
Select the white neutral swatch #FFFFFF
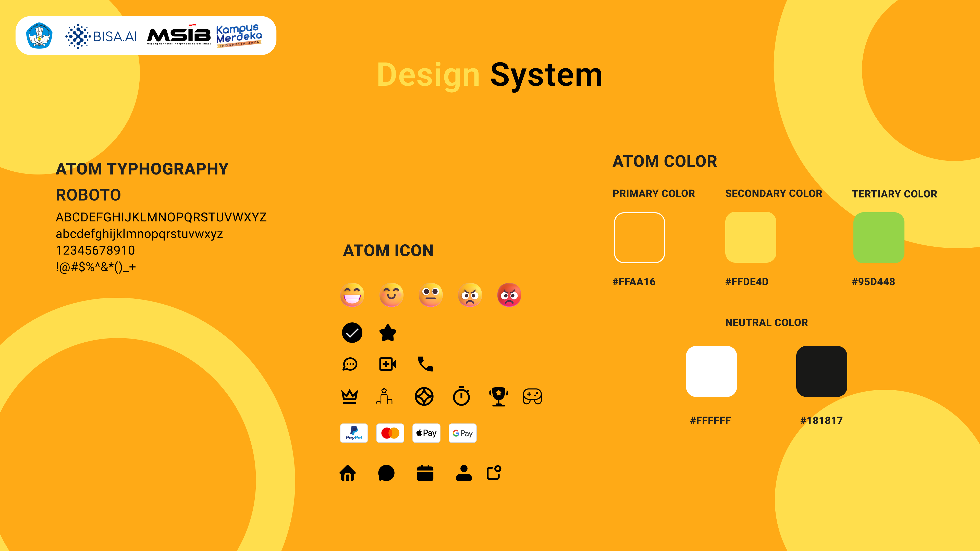(712, 371)
